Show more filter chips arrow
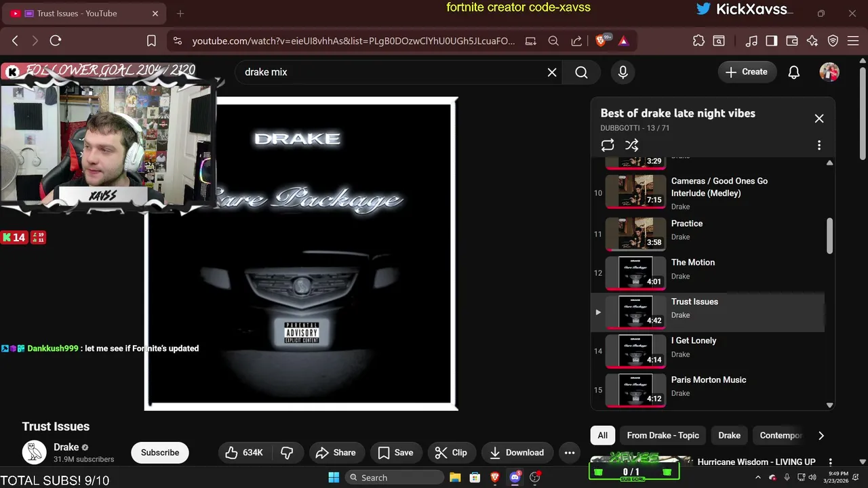 (821, 435)
